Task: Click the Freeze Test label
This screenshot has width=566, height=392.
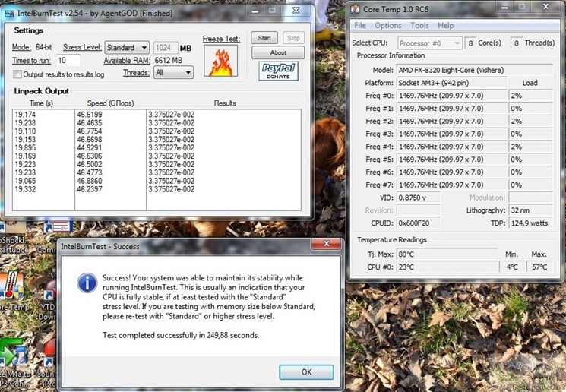Action: pyautogui.click(x=221, y=39)
